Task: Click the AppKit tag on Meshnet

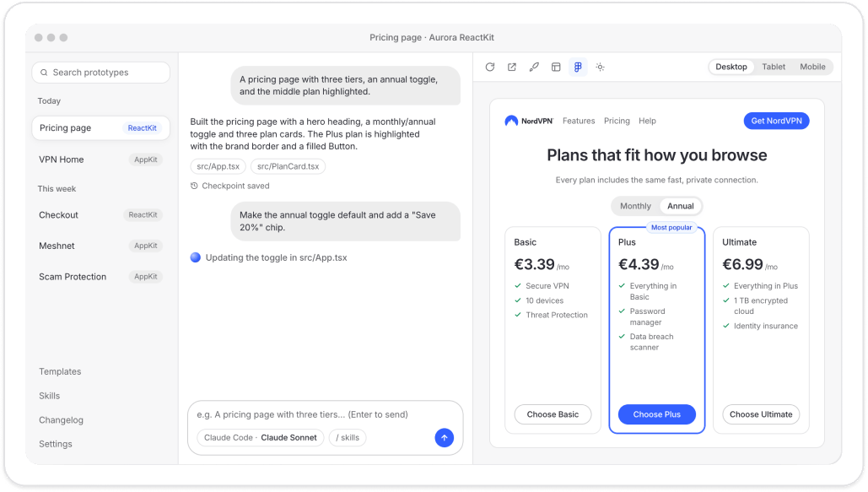Action: pyautogui.click(x=146, y=246)
